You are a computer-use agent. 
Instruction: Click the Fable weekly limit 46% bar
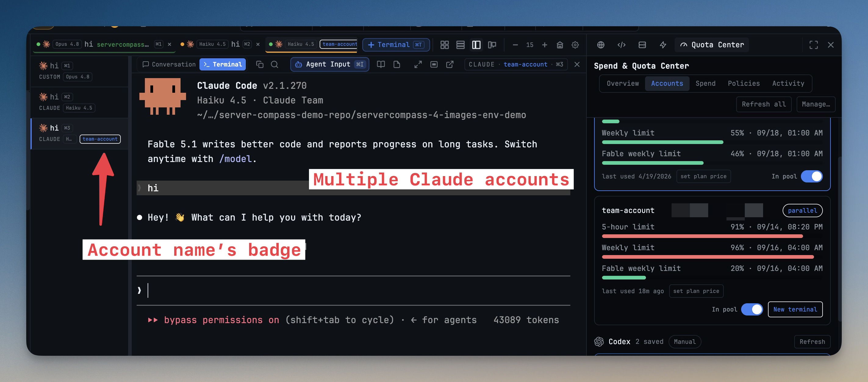(x=712, y=163)
